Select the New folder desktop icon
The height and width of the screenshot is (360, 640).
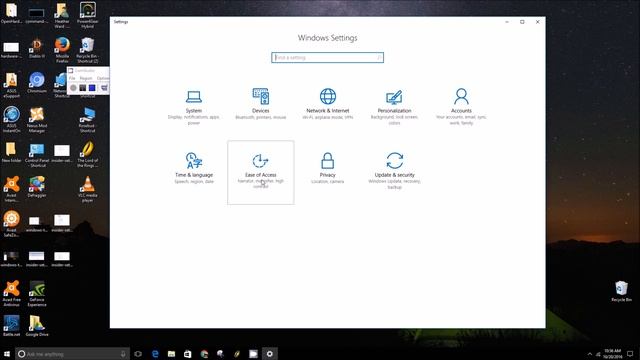coord(11,152)
